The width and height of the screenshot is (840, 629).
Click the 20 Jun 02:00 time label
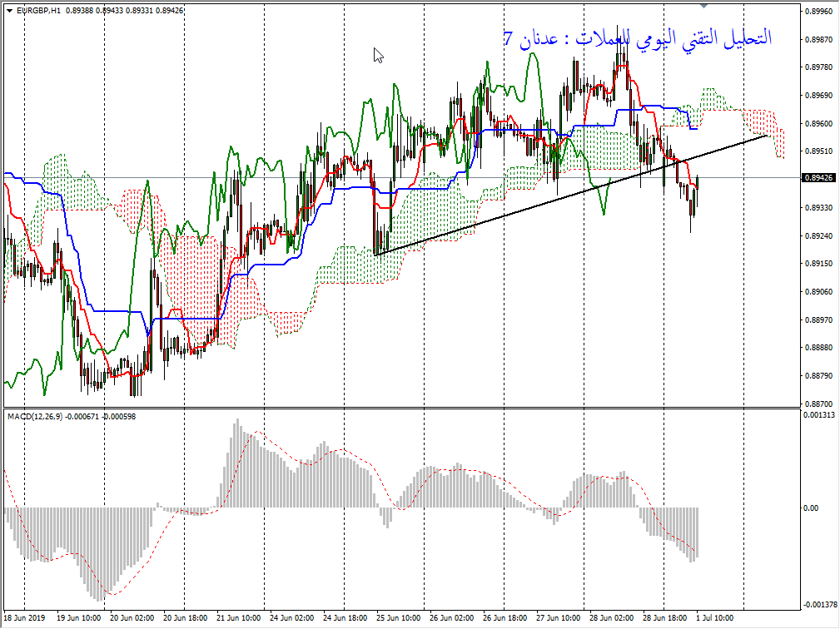point(132,617)
